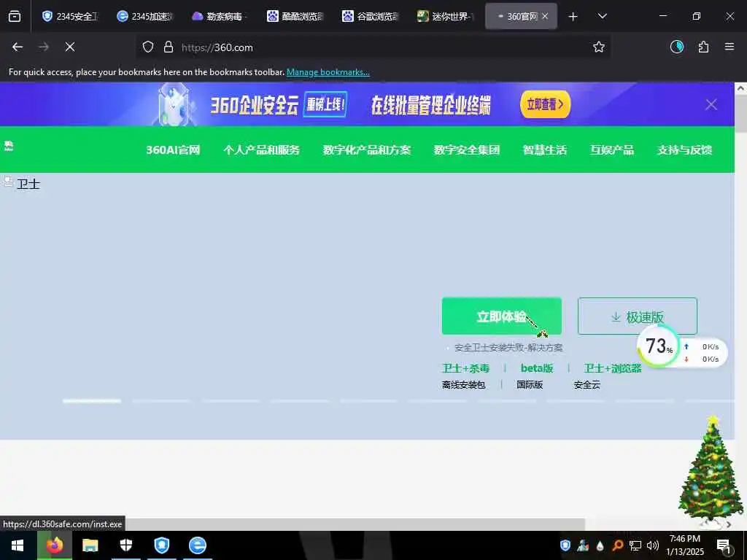Open the notification center icon
Viewport: 747px width, 560px height.
(x=724, y=545)
